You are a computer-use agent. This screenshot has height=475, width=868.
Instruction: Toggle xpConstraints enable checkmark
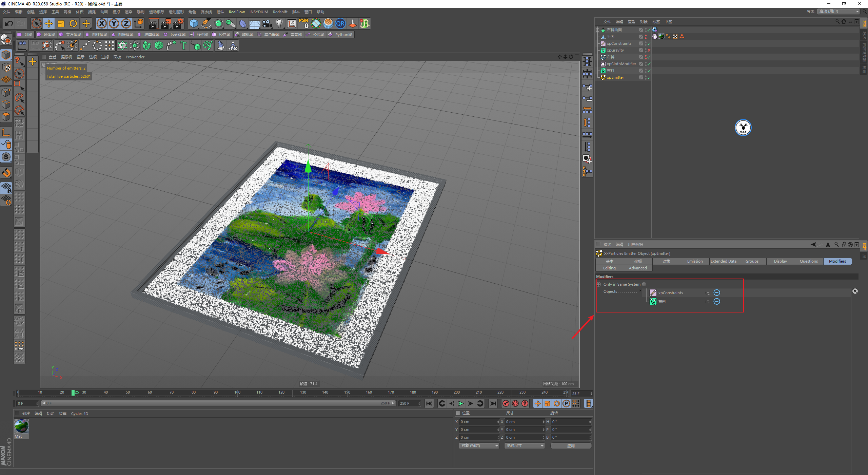[649, 43]
